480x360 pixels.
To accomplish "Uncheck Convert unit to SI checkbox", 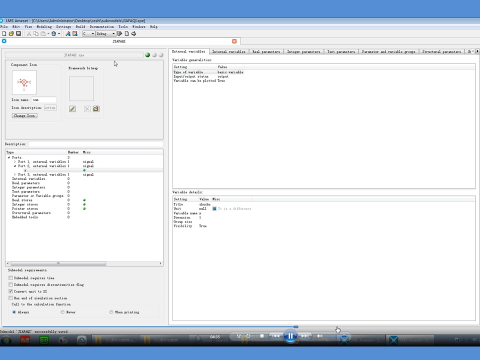I will pos(11,291).
